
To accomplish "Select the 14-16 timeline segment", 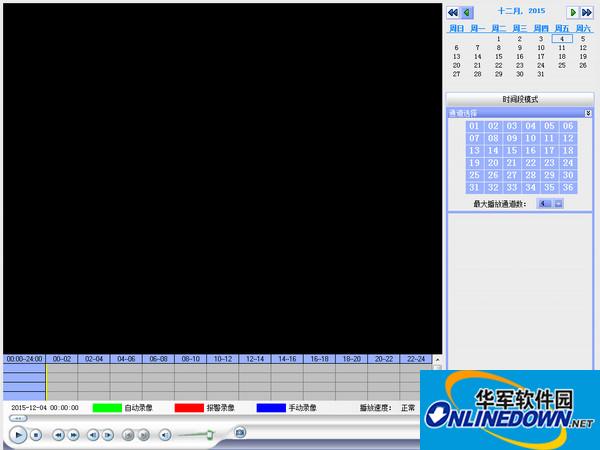I will click(x=287, y=359).
